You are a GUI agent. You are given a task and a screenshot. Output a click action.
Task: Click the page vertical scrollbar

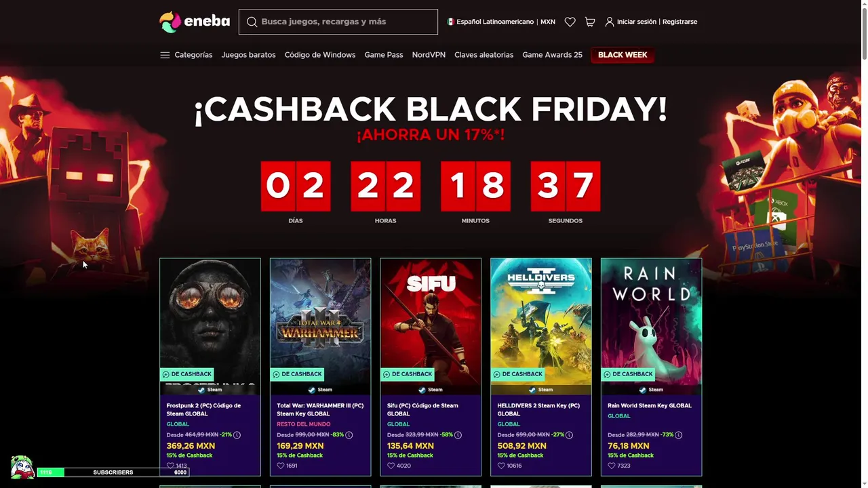point(863,244)
